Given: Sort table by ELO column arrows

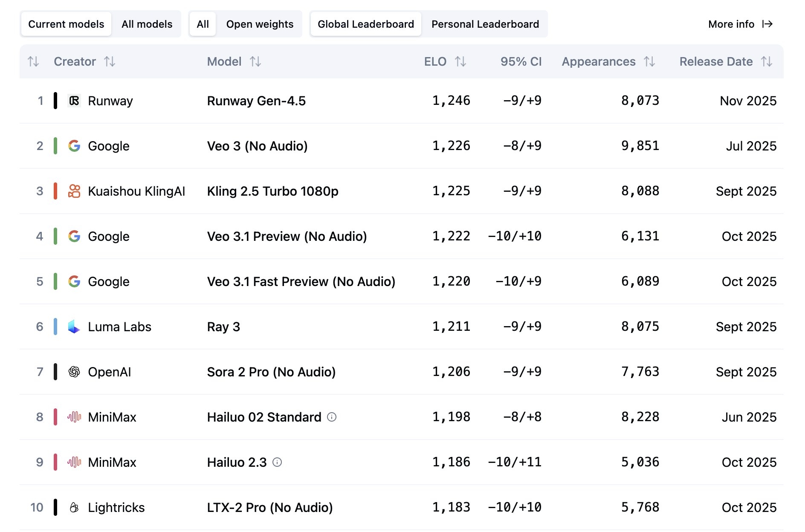Looking at the screenshot, I should click(x=460, y=62).
